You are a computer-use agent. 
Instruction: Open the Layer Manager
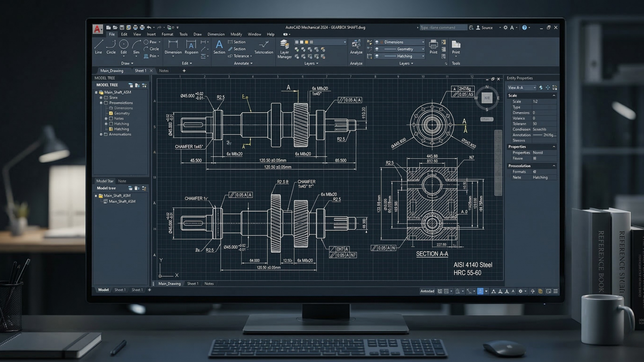pyautogui.click(x=285, y=48)
